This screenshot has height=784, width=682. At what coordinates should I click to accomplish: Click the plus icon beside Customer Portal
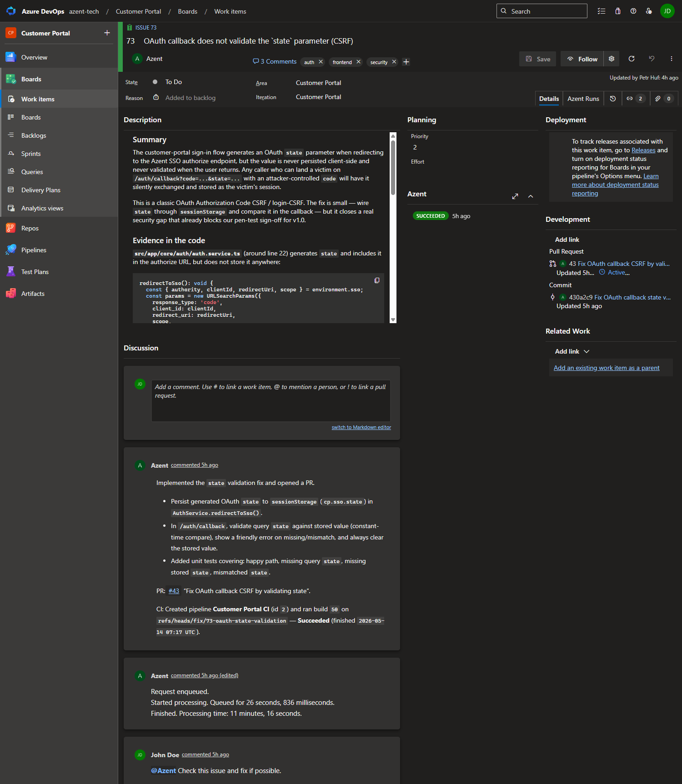click(x=107, y=33)
